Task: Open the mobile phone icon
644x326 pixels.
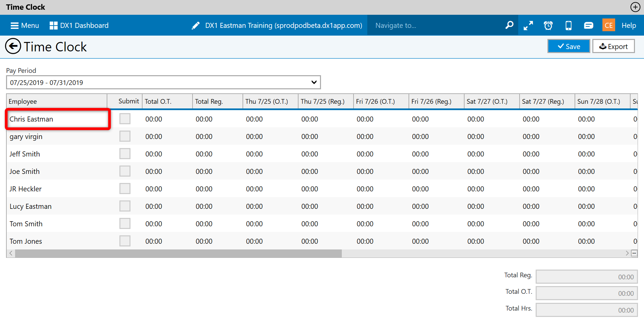Action: tap(569, 26)
